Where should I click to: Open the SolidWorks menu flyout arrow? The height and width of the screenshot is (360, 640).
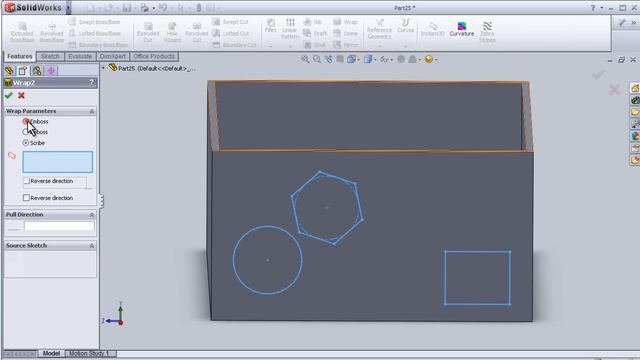coord(68,8)
